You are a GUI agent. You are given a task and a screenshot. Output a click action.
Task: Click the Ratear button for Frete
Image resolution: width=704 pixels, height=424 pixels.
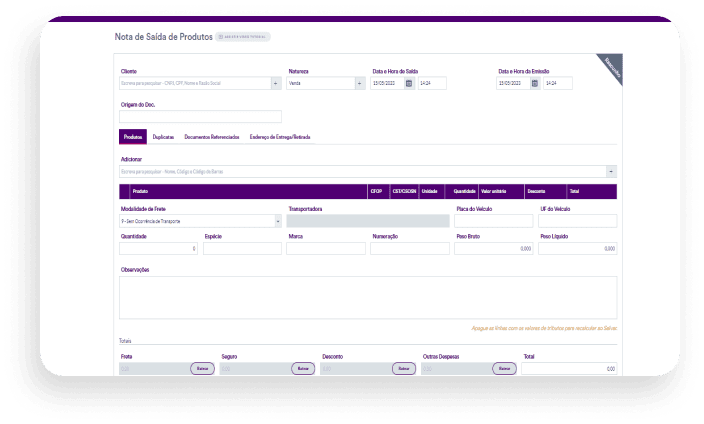202,369
